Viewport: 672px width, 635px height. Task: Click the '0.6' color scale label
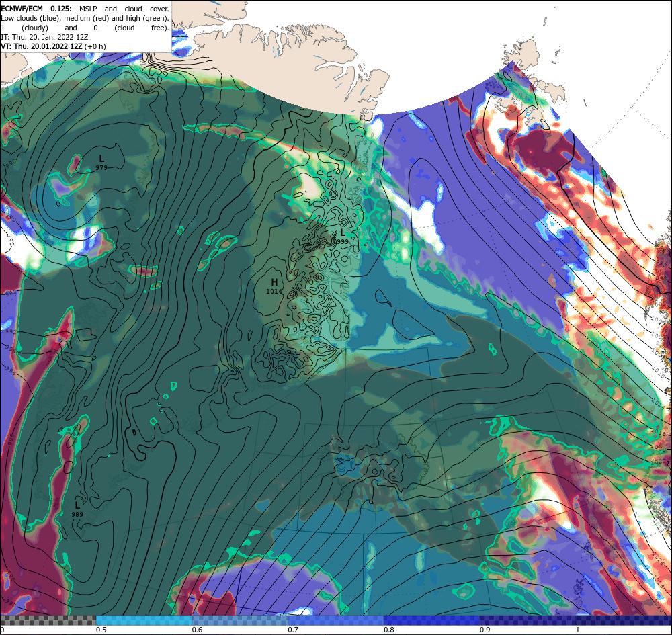pos(197,630)
